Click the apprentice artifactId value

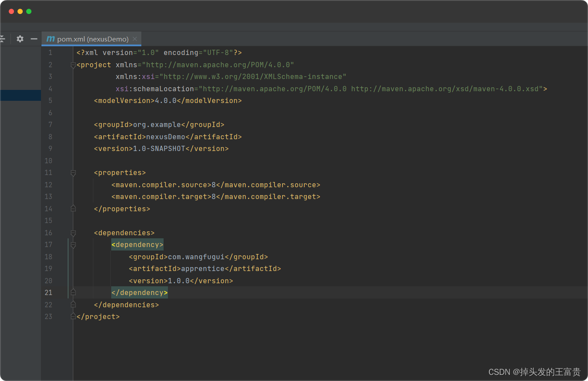(202, 269)
